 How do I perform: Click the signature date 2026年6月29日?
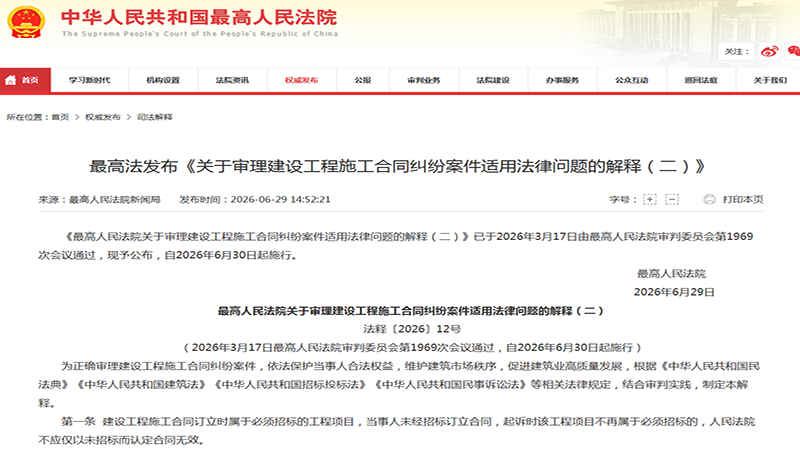pos(674,292)
